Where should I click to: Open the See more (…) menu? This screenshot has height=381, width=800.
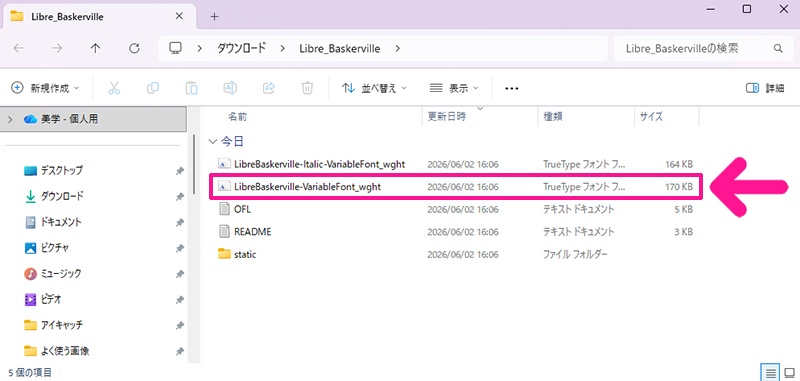[511, 88]
